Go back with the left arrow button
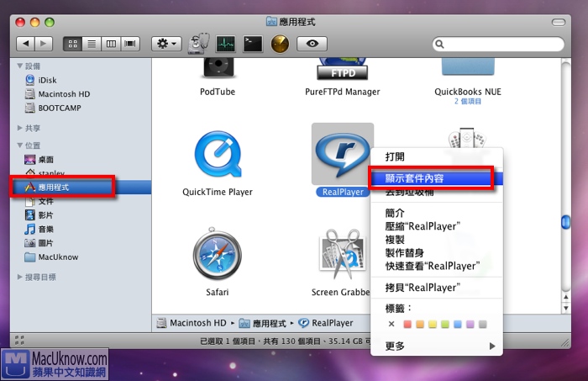Image resolution: width=588 pixels, height=381 pixels. [25, 44]
